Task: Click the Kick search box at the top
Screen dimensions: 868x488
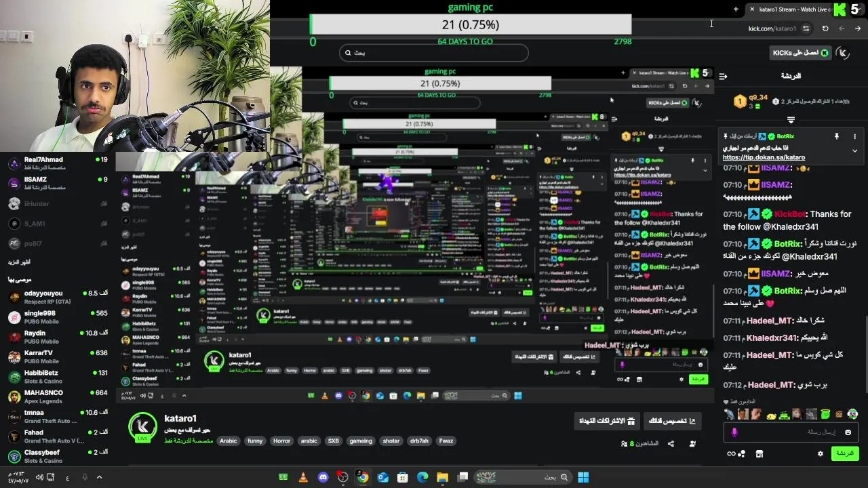Action: (x=434, y=53)
